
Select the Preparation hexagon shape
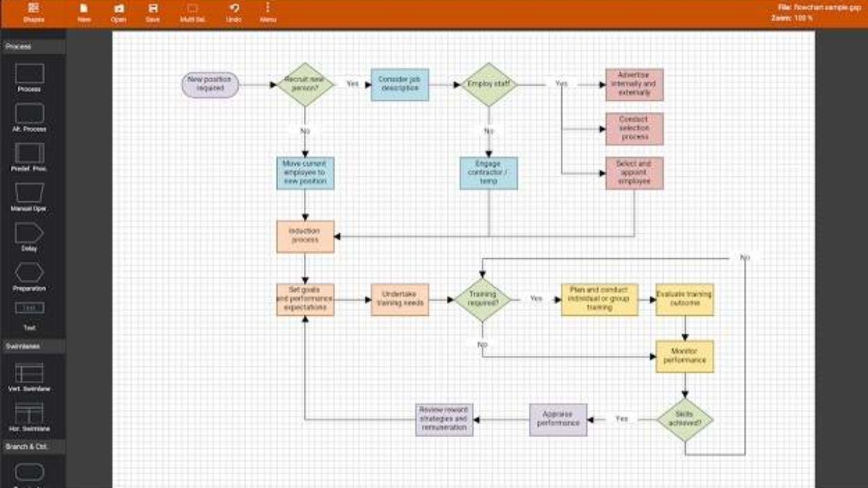point(29,272)
